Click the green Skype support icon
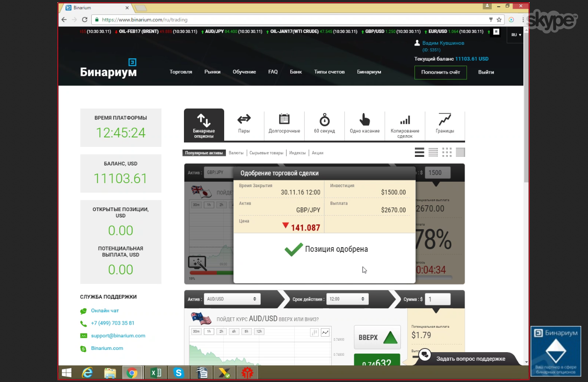This screenshot has height=382, width=588. (84, 349)
